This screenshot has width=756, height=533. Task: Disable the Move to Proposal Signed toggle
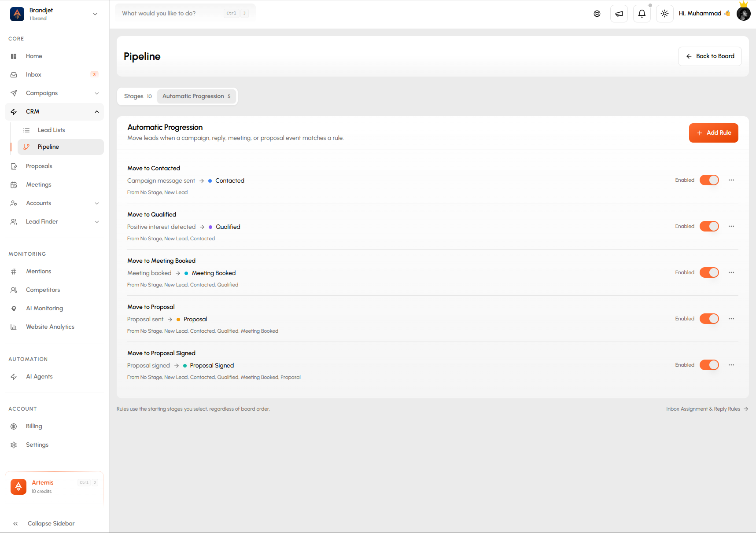(709, 365)
